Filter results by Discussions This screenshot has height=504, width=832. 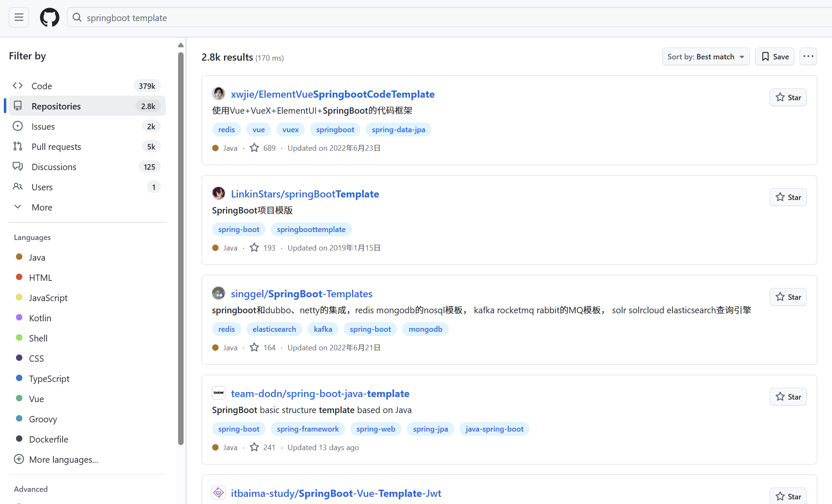tap(87, 167)
